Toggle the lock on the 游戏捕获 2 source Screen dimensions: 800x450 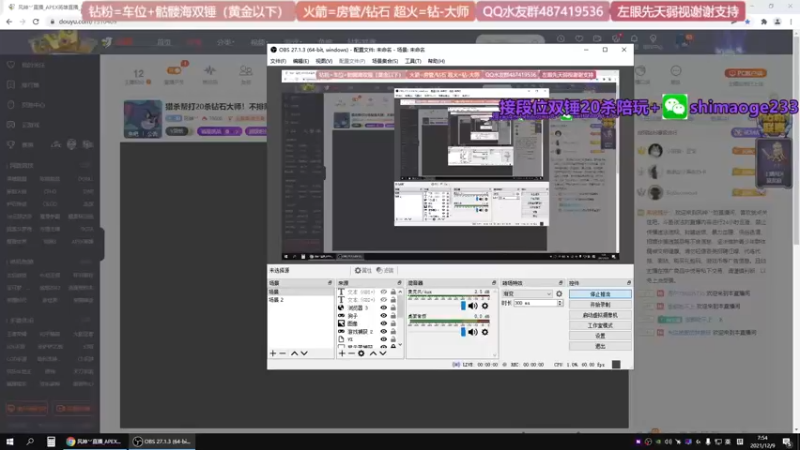393,332
